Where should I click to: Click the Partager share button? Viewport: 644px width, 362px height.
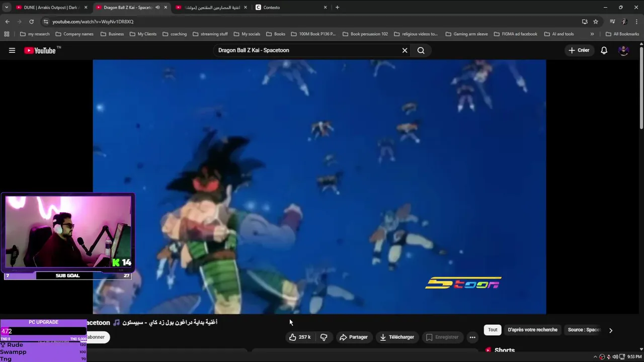pyautogui.click(x=354, y=337)
